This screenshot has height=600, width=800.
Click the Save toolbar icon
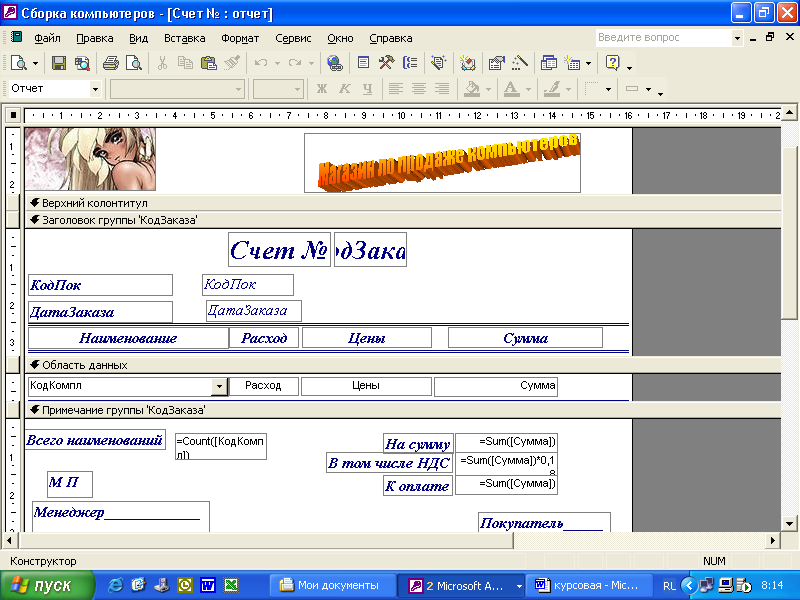point(59,63)
